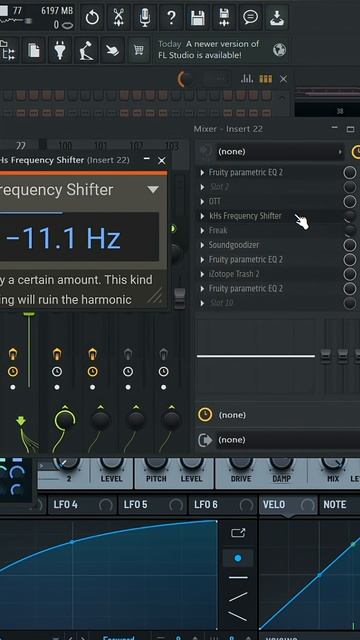Image resolution: width=360 pixels, height=640 pixels.
Task: Expand the Slot 10 arrow
Action: 202,303
